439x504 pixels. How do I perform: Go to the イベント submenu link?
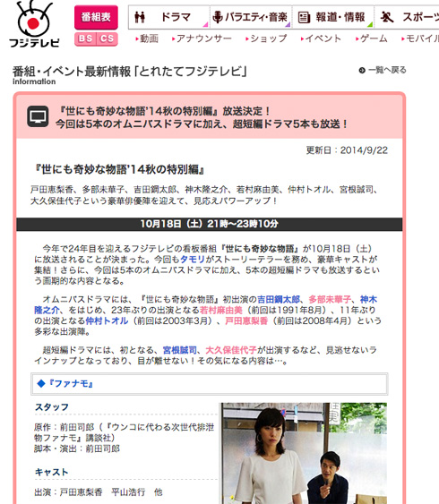click(x=321, y=38)
